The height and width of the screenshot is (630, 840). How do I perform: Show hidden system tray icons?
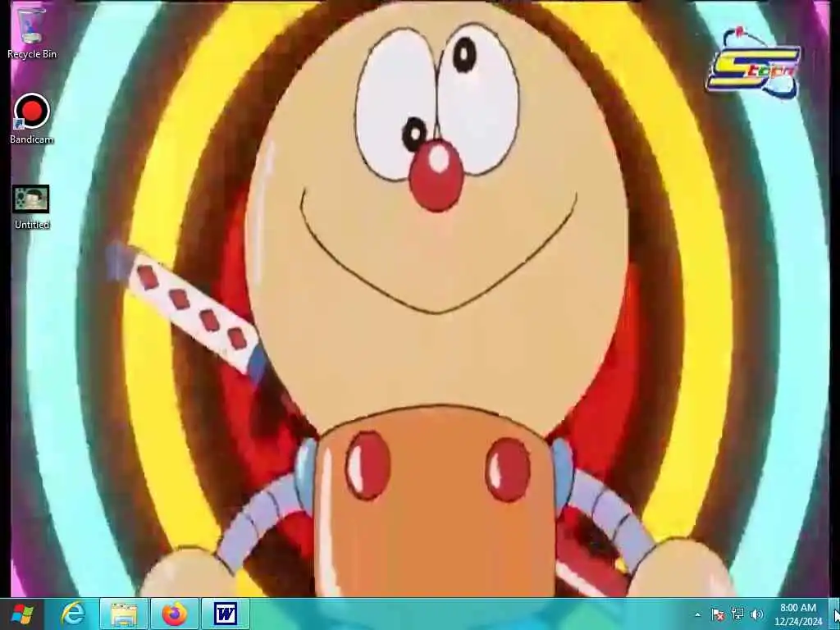pyautogui.click(x=697, y=614)
